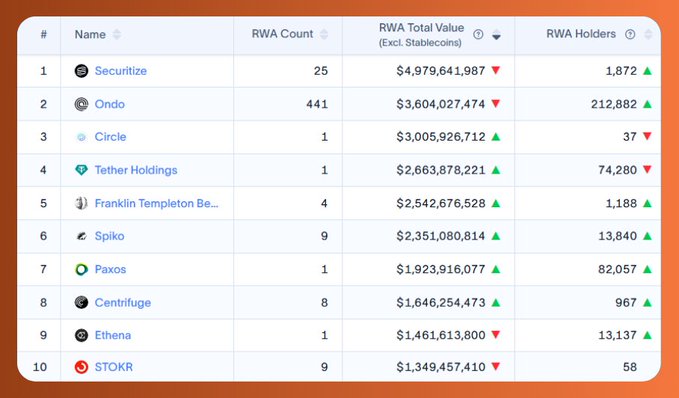679x398 pixels.
Task: Click the Paxos logo icon
Action: click(81, 269)
